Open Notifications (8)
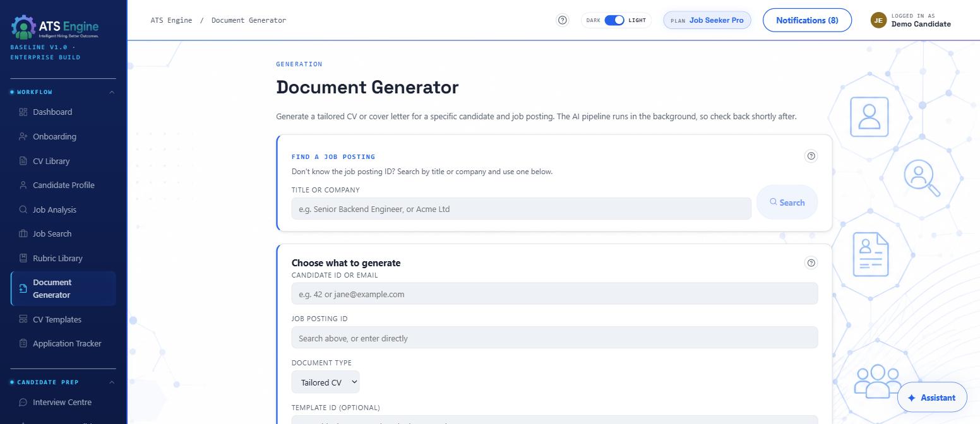Viewport: 980px width, 424px height. pyautogui.click(x=807, y=20)
